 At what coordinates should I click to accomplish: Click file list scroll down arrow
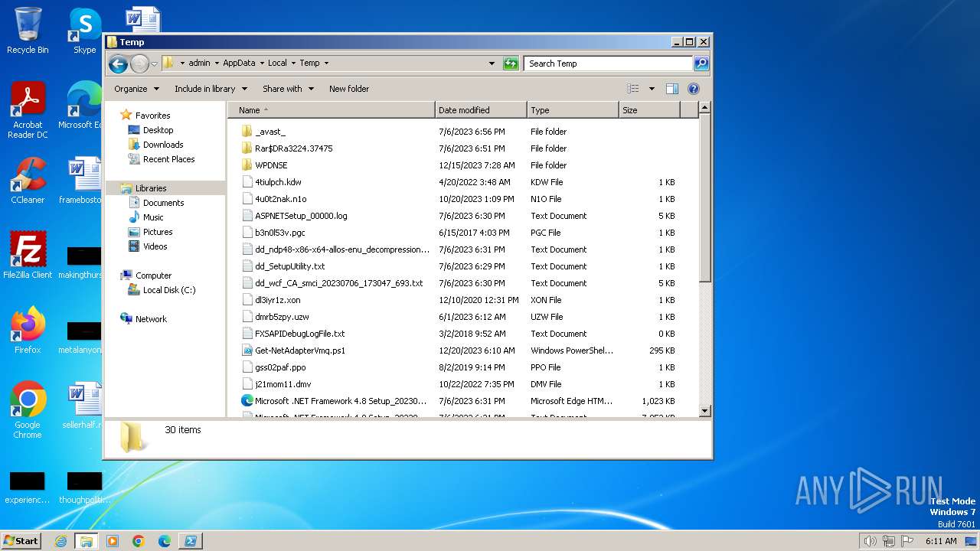(x=705, y=411)
